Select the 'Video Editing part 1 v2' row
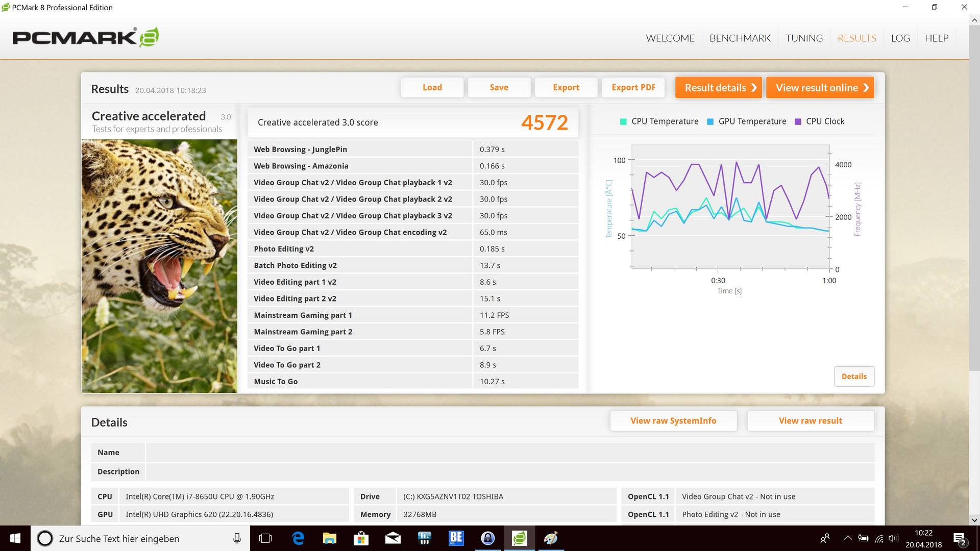 pos(413,282)
